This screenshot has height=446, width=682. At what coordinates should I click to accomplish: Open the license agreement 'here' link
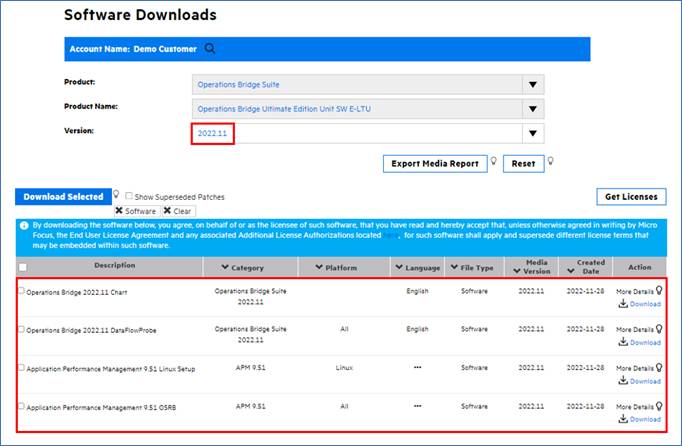tap(391, 235)
